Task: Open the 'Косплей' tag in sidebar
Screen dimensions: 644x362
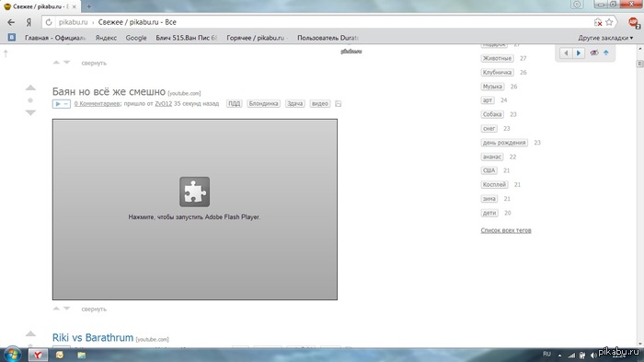Action: click(495, 185)
